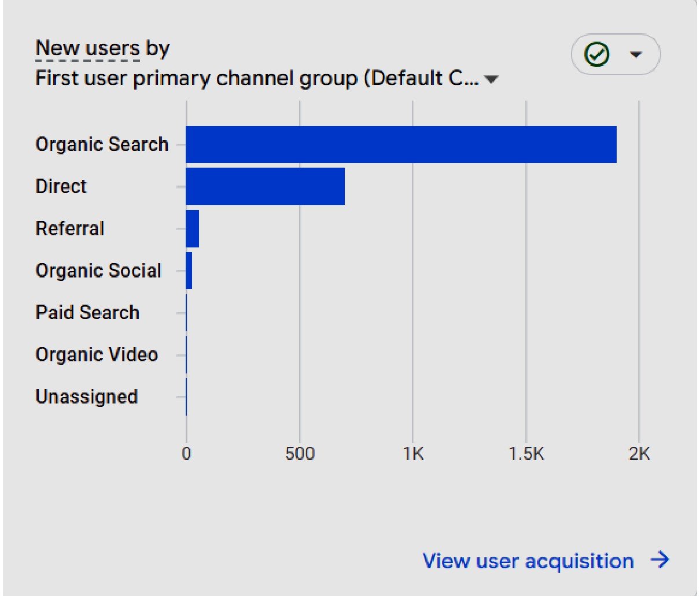Click the 2K axis tick label

639,454
